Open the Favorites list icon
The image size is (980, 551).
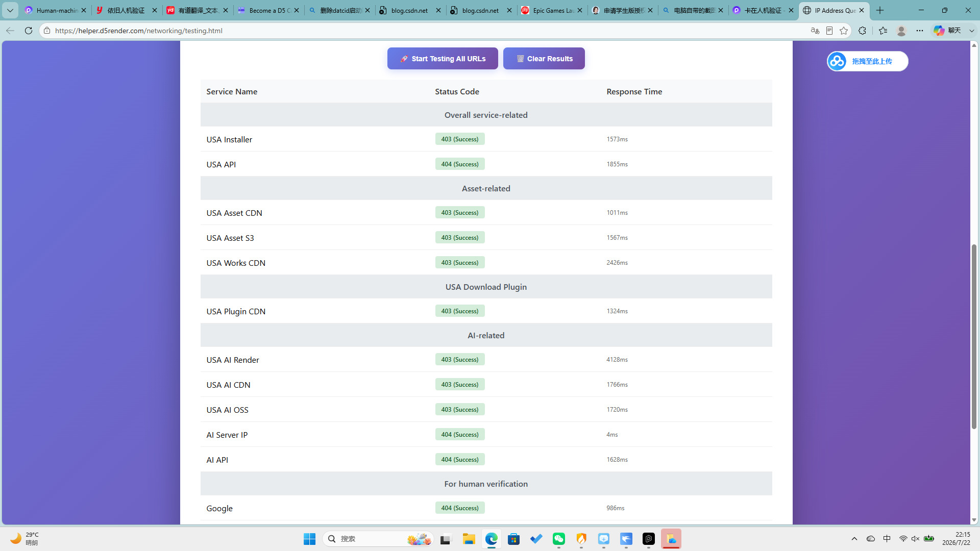pyautogui.click(x=883, y=31)
